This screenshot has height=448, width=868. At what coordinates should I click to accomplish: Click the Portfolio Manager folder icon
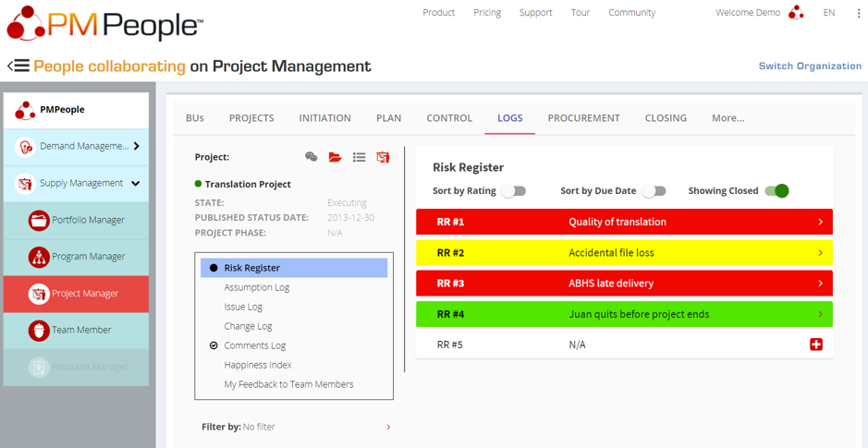click(39, 220)
